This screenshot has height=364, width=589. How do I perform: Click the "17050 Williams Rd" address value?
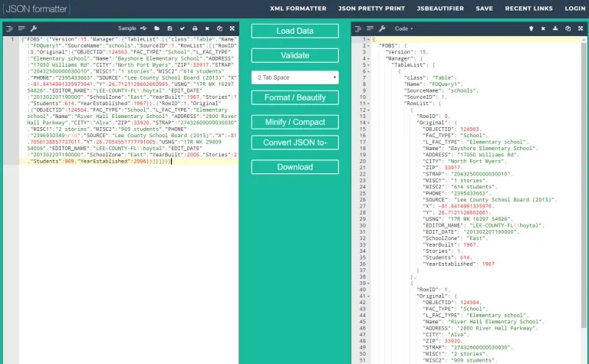pos(487,155)
